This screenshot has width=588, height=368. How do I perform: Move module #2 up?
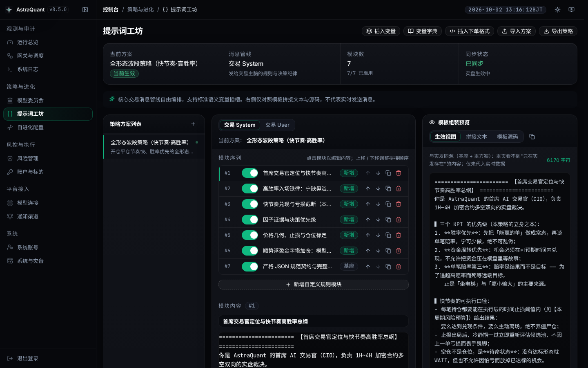click(x=368, y=188)
